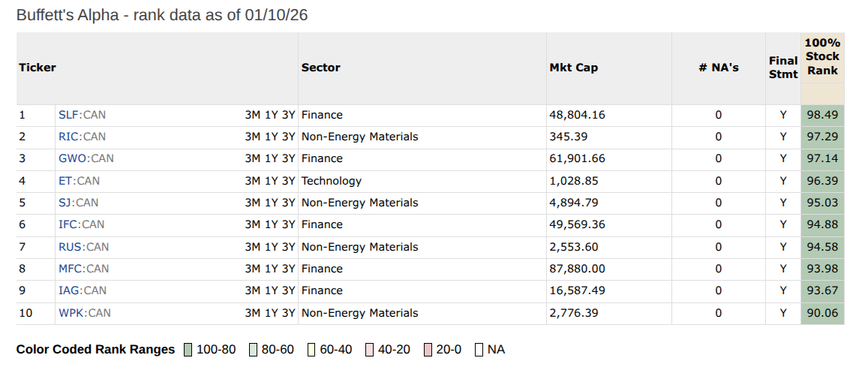Click the 100-80 green legend swatch
This screenshot has height=370, width=868.
pyautogui.click(x=188, y=350)
